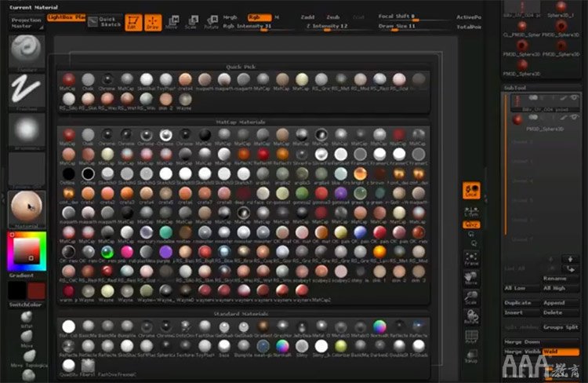Toggle the orange XYZ rotation button
The image size is (588, 383).
[471, 224]
